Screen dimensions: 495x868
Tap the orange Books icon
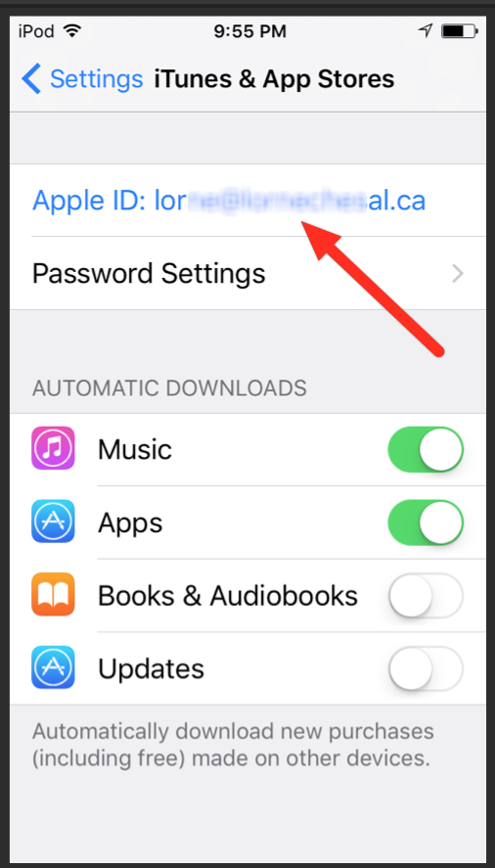tap(53, 595)
